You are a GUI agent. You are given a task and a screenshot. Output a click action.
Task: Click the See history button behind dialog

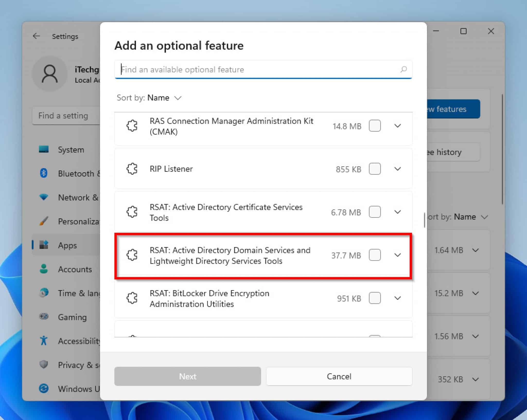pos(453,152)
